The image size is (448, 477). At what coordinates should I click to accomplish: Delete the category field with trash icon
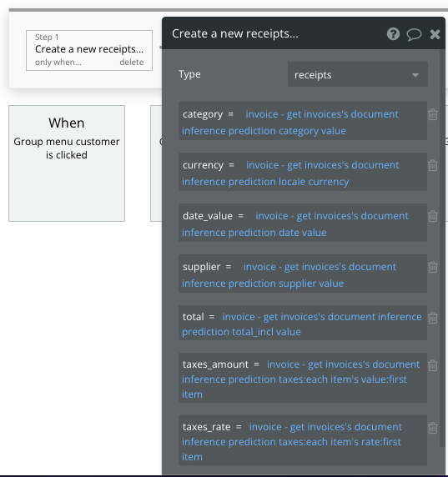[433, 115]
